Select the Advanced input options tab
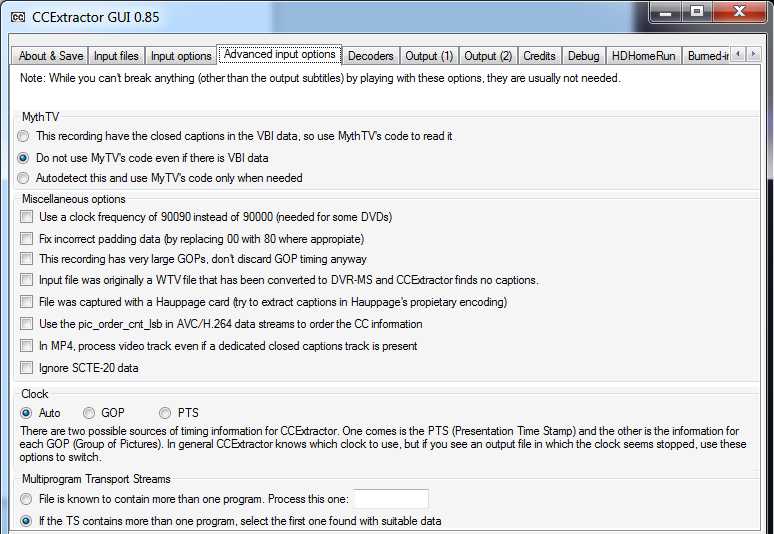The image size is (774, 534). point(279,54)
